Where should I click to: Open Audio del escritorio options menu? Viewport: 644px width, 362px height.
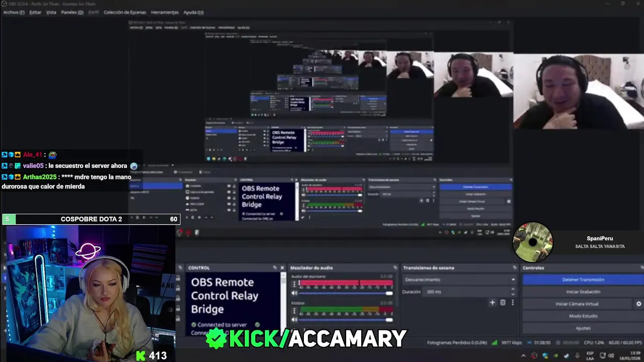(x=294, y=284)
